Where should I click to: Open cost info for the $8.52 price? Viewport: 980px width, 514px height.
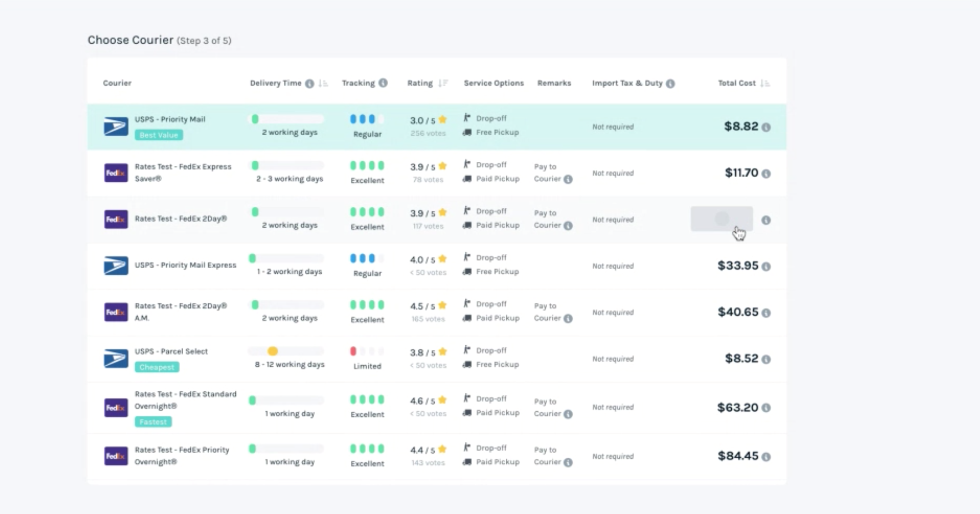click(x=766, y=360)
